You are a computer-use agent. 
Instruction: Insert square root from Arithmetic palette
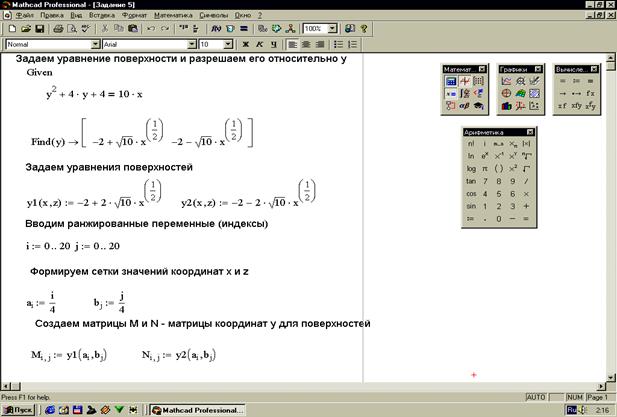(526, 168)
